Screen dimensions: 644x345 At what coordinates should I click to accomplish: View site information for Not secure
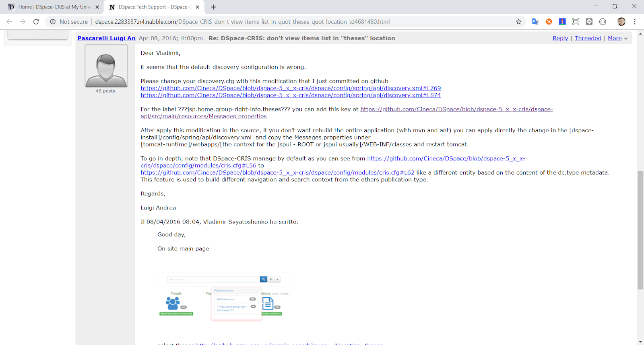pos(68,22)
